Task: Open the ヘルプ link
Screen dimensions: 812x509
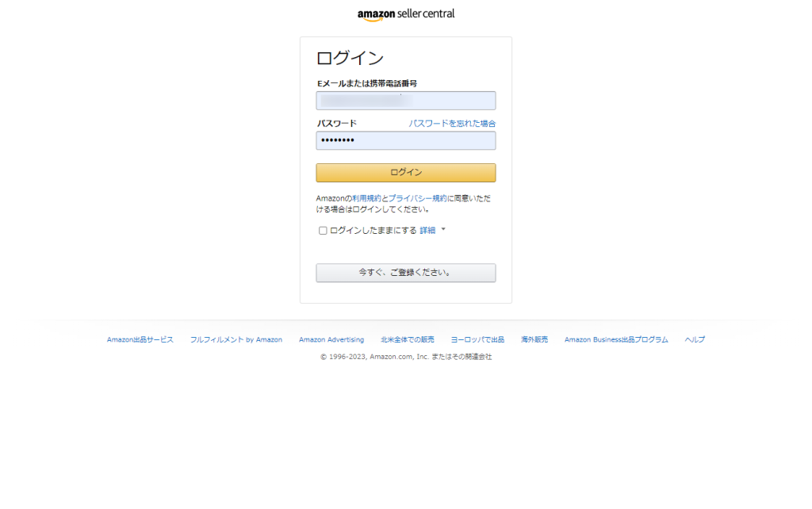Action: [x=695, y=340]
